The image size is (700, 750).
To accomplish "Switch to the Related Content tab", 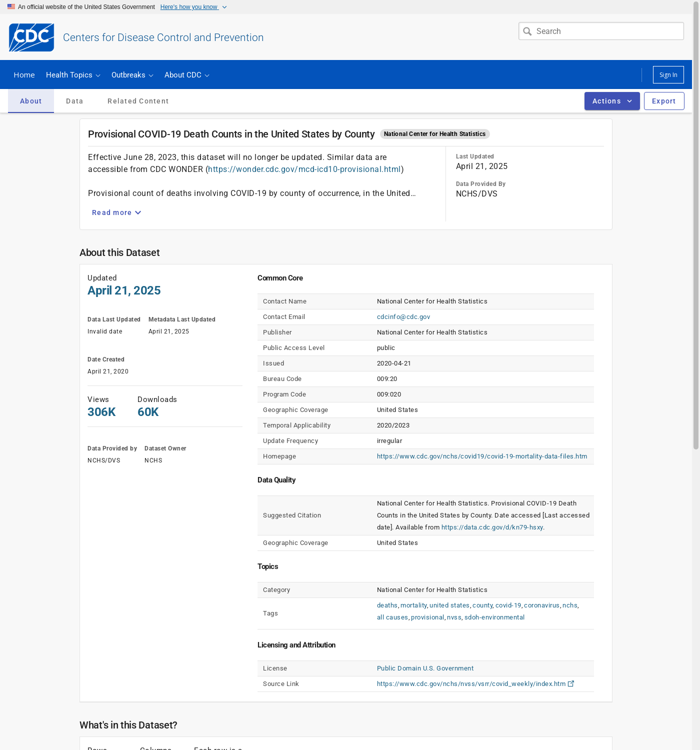I will [x=138, y=101].
